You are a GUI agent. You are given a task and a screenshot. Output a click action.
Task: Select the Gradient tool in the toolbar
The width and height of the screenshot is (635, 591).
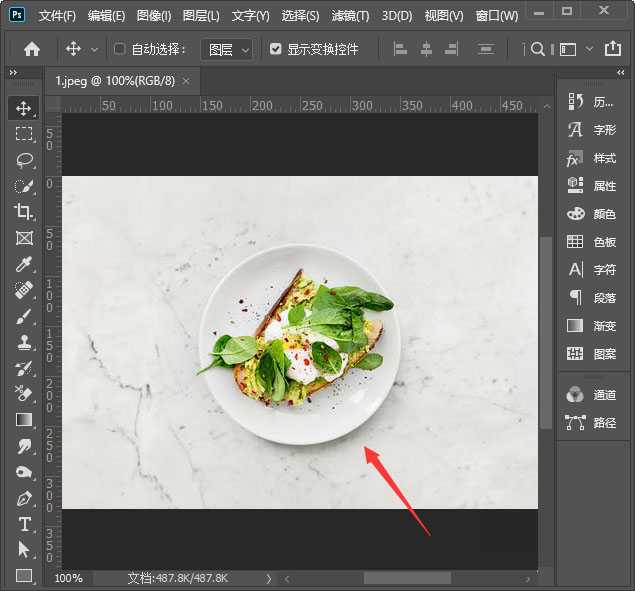pos(24,420)
